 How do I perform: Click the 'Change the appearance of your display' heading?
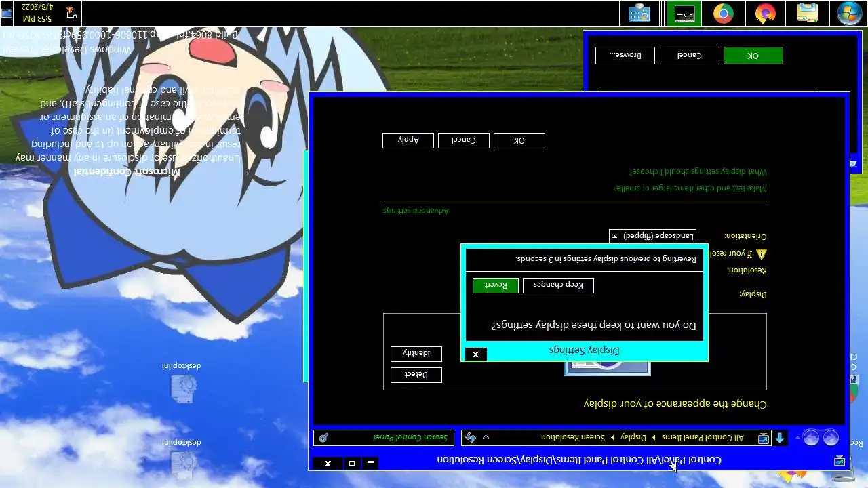pos(675,403)
